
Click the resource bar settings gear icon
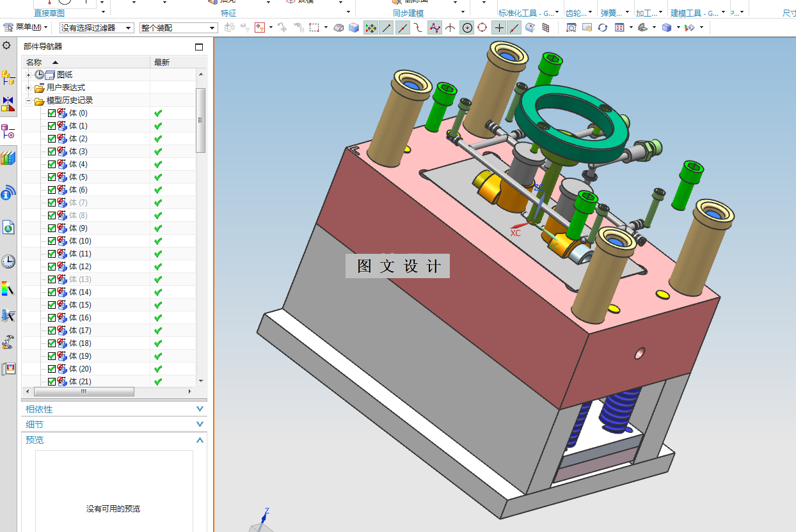[x=6, y=45]
